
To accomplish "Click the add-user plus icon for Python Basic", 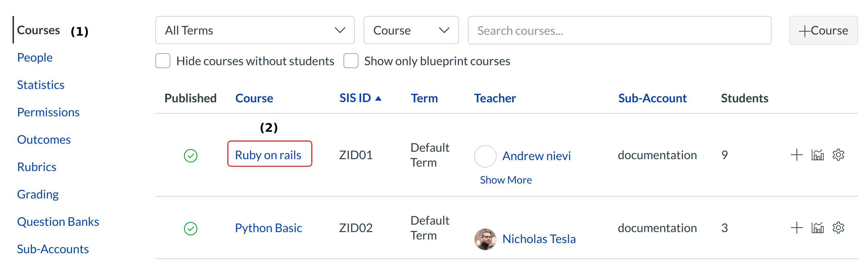I will tap(796, 228).
